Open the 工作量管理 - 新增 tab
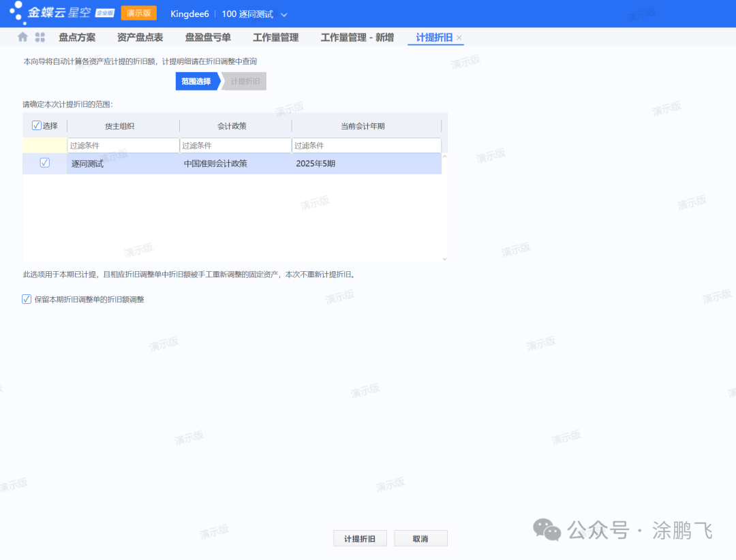 (x=357, y=37)
